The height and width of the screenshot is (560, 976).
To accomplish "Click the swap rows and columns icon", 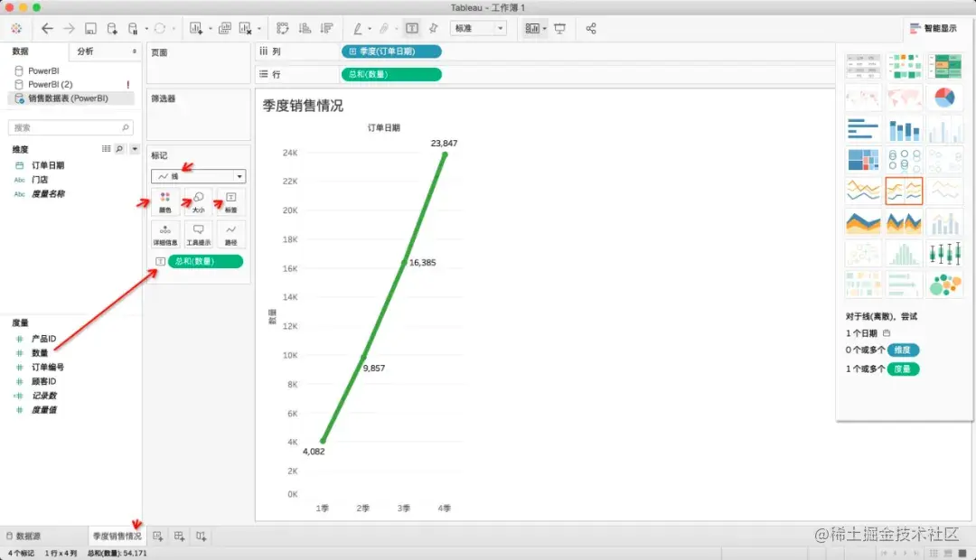I will click(x=283, y=29).
